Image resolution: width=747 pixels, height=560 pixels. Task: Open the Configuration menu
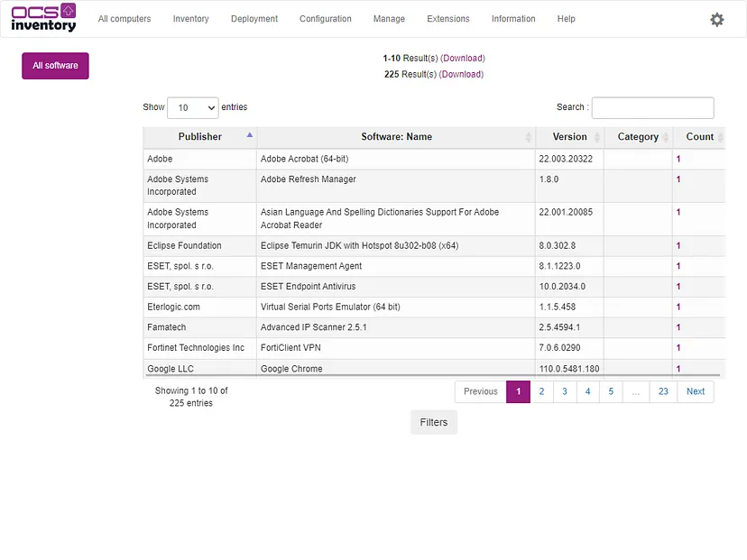pos(326,19)
